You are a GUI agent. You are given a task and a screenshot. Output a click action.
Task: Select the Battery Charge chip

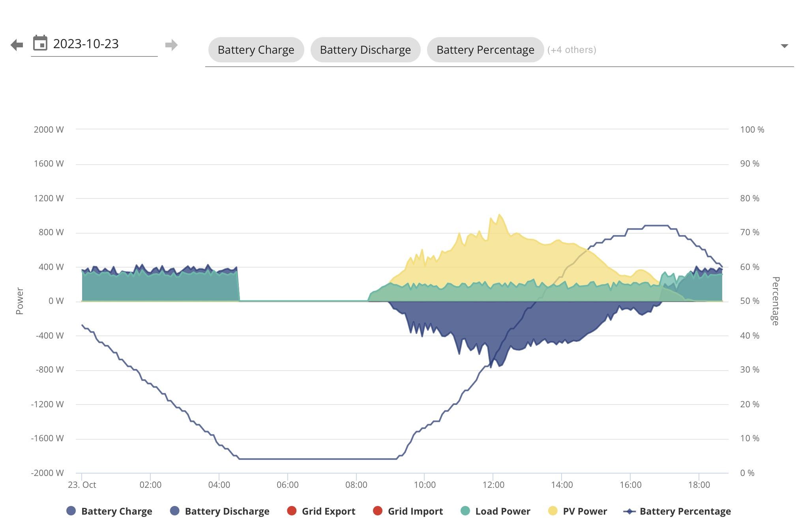pos(256,50)
